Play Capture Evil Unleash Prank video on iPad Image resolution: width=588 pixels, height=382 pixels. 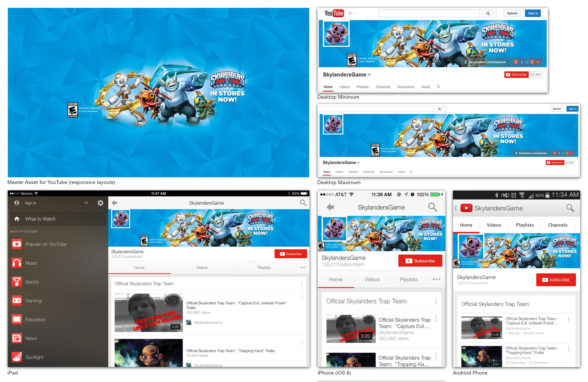149,313
